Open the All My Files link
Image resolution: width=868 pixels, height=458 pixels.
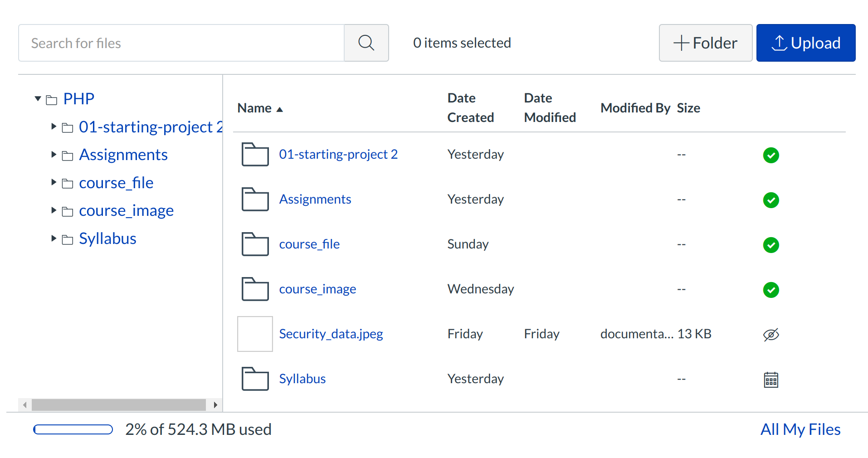[800, 429]
